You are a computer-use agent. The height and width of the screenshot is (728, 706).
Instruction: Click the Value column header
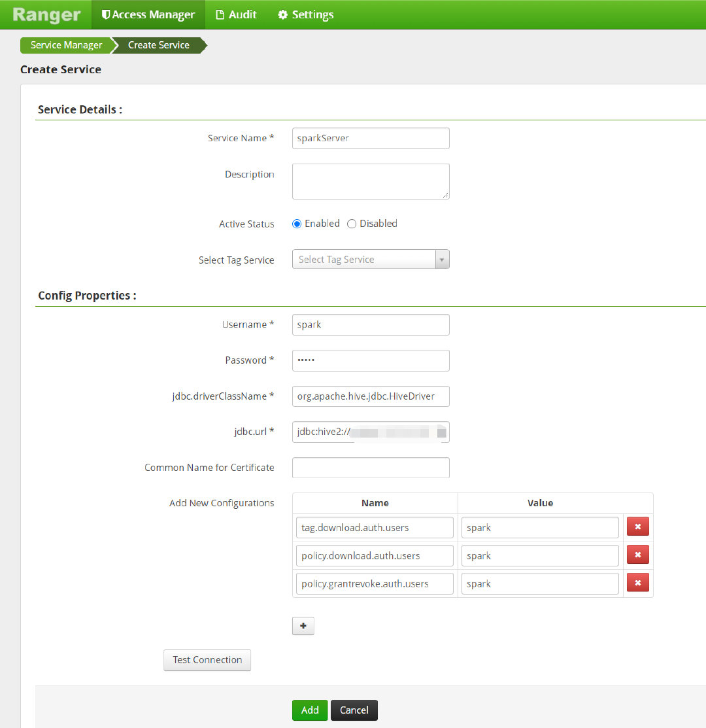pos(540,503)
